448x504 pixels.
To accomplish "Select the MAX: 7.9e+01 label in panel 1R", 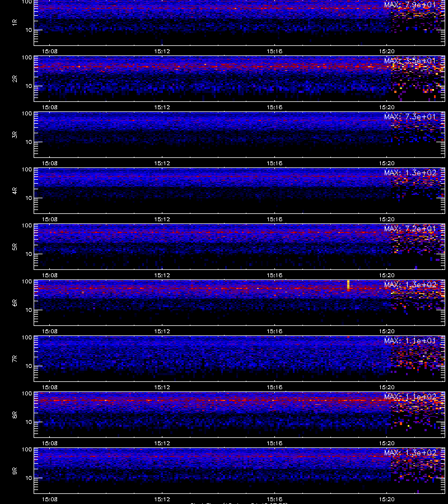I will point(410,5).
